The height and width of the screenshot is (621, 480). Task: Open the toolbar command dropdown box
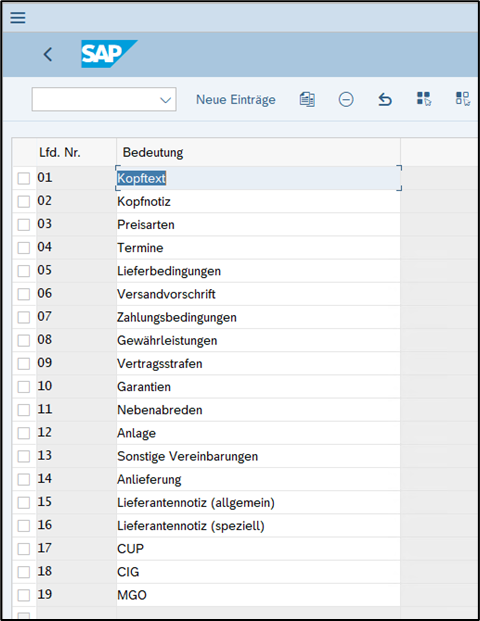click(104, 99)
